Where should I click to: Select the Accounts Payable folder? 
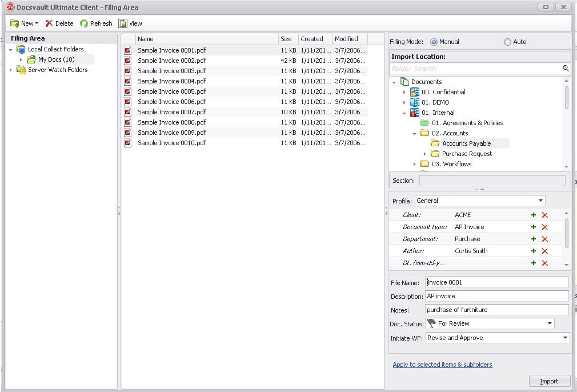466,143
